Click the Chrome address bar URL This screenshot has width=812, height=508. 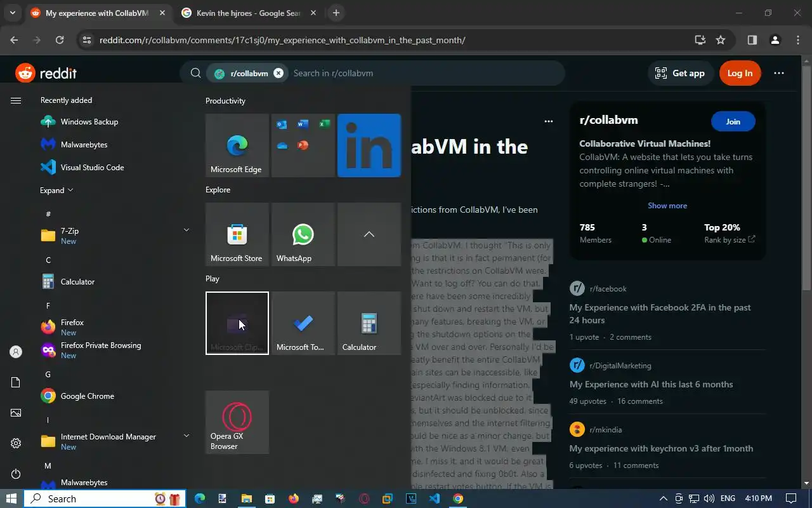[x=282, y=40]
